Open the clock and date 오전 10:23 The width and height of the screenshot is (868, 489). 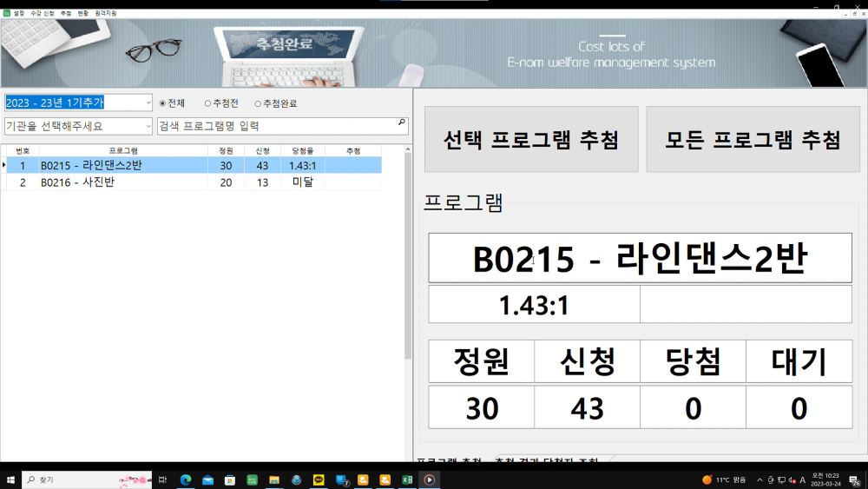(825, 479)
